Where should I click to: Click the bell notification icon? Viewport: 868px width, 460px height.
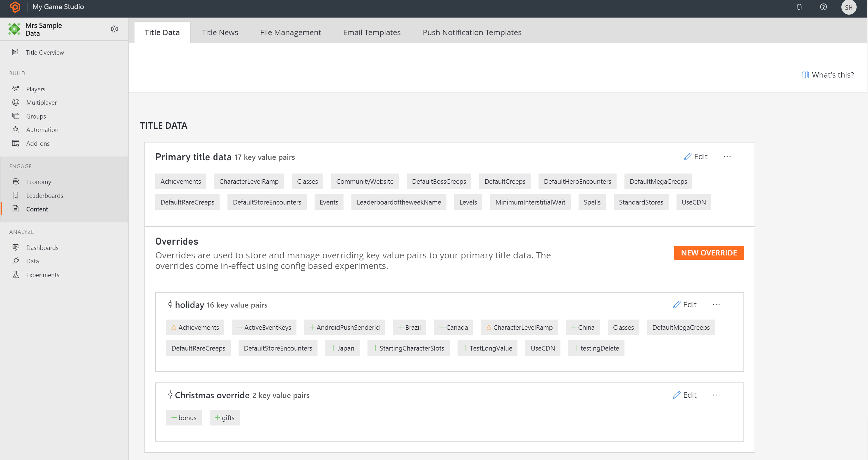(798, 7)
